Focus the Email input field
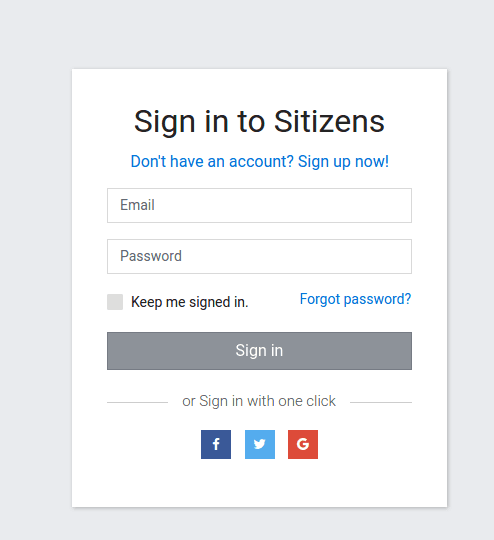 tap(259, 205)
